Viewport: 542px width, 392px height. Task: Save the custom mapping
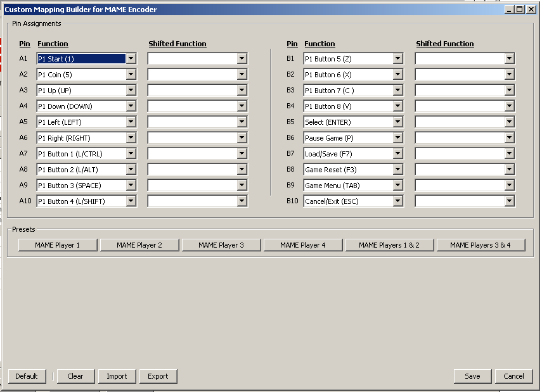tap(472, 376)
